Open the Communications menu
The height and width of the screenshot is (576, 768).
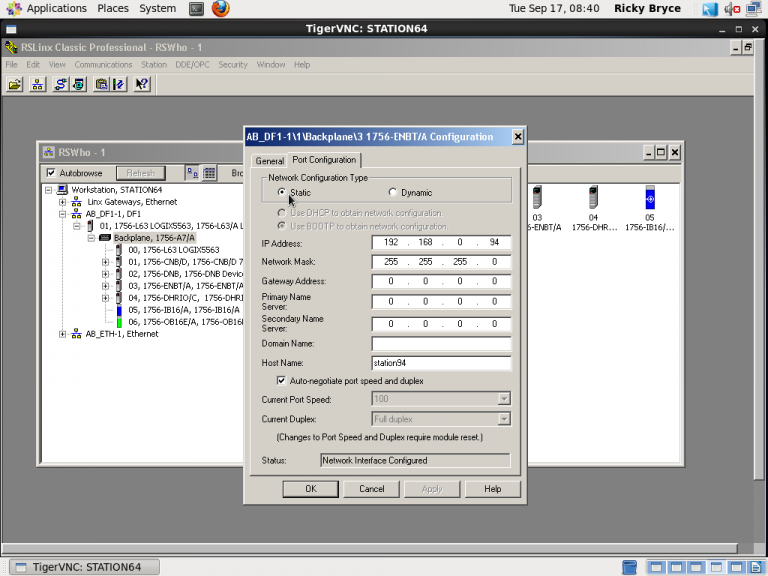point(103,65)
